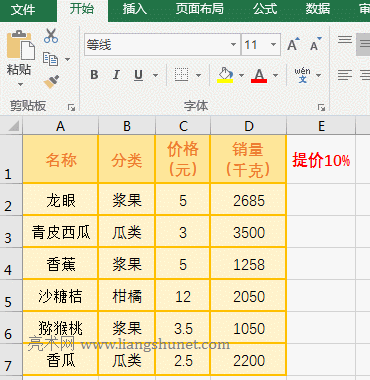Viewport: 370px width, 380px height.
Task: Select cell with price 12
Action: [183, 296]
